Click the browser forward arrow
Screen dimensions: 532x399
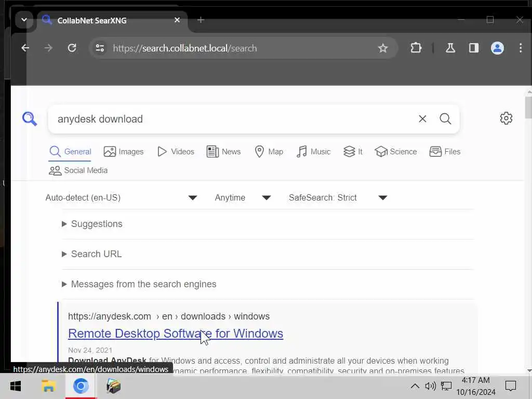click(x=48, y=48)
